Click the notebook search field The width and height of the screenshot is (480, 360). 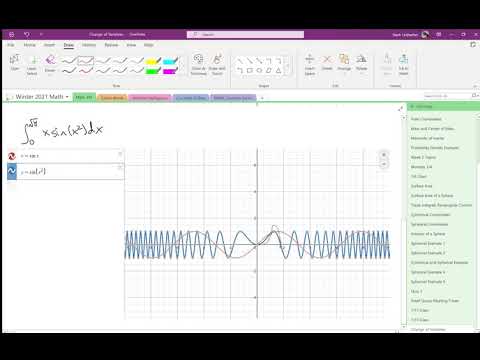coord(447,96)
